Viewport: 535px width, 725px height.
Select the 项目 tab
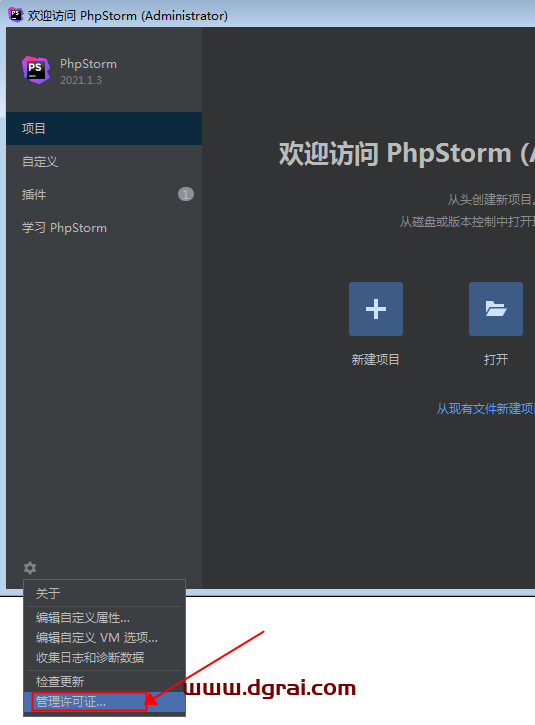[x=104, y=129]
